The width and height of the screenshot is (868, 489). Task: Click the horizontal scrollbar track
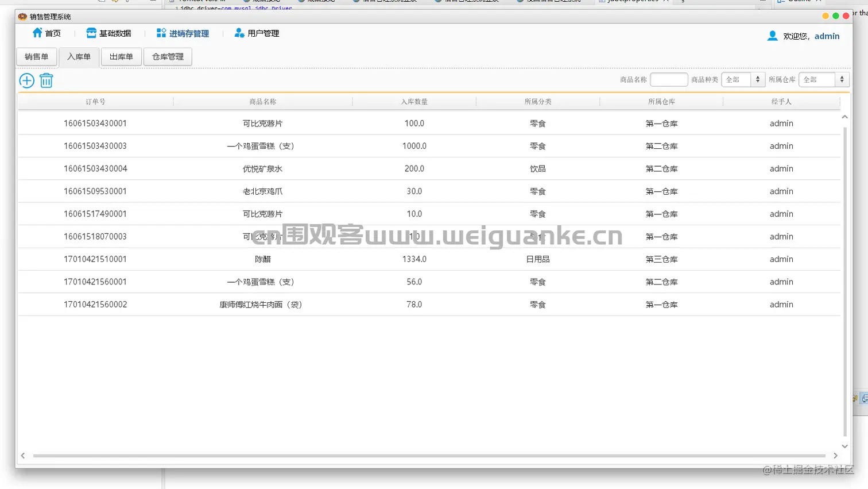429,456
